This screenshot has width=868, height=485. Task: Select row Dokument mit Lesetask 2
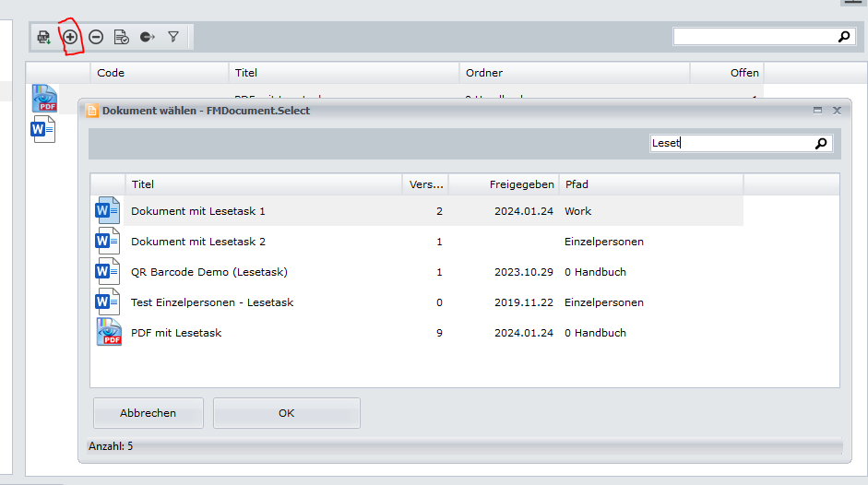click(x=417, y=242)
